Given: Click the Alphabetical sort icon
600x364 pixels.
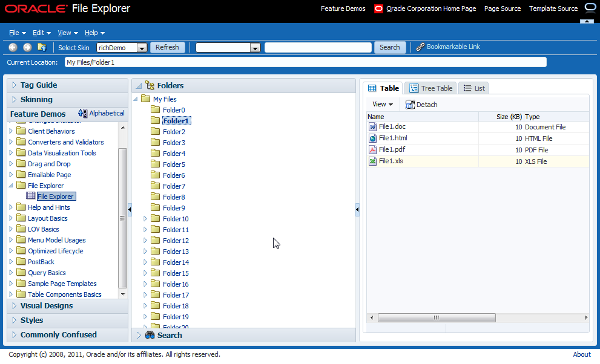Looking at the screenshot, I should click(x=83, y=113).
